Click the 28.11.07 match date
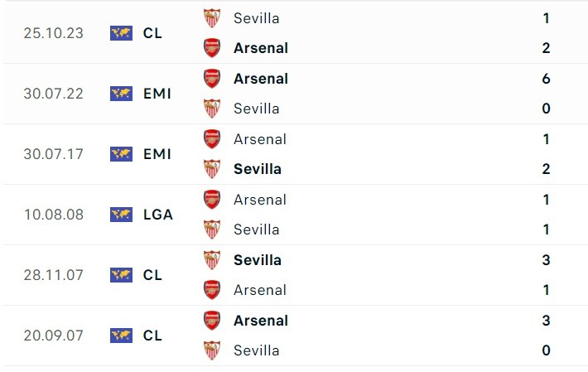Viewport: 588px width, 372px height. coord(54,275)
